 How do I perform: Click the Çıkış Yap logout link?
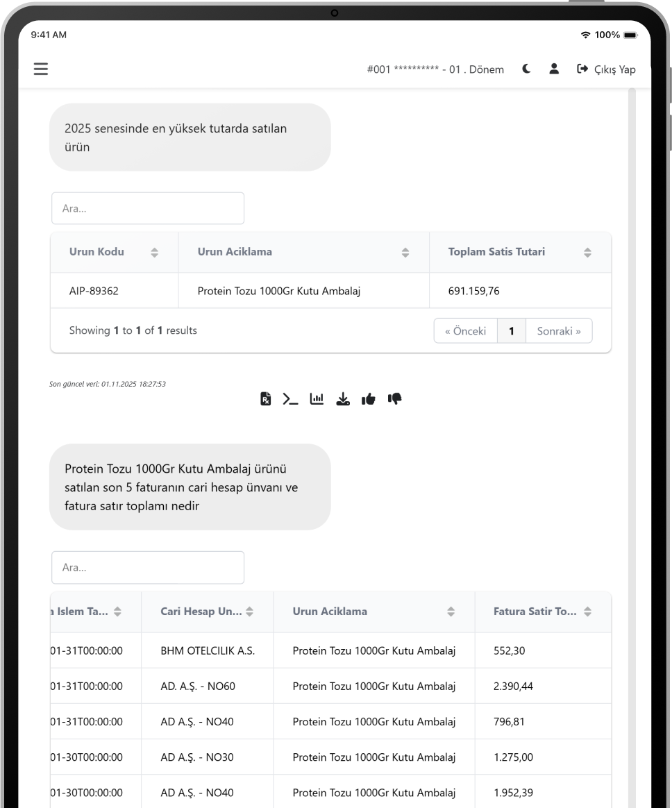click(606, 69)
